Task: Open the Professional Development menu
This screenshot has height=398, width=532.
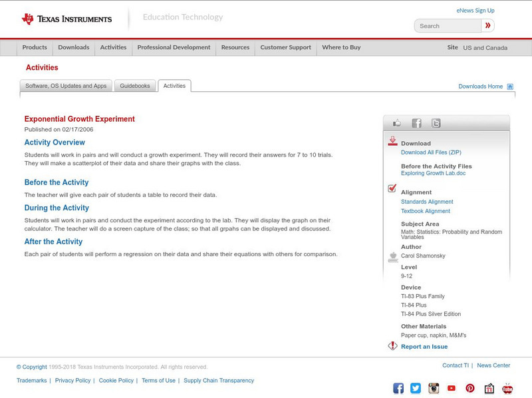Action: [174, 47]
